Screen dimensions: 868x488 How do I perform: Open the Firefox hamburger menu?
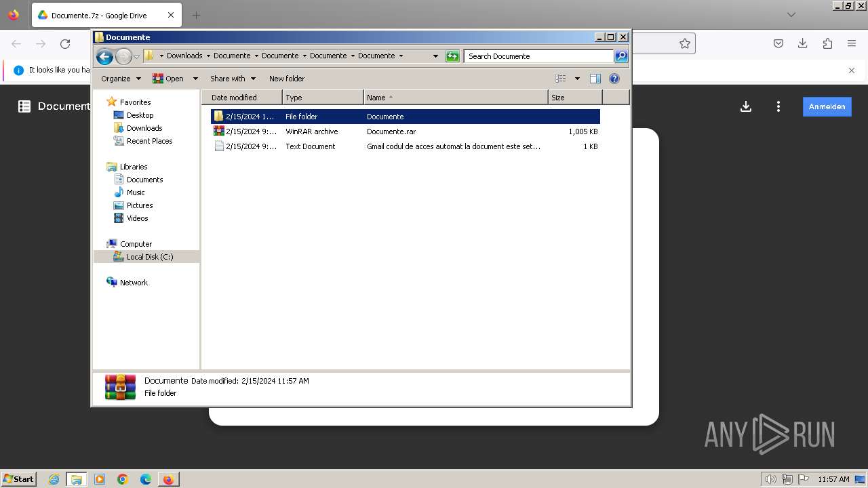click(852, 43)
